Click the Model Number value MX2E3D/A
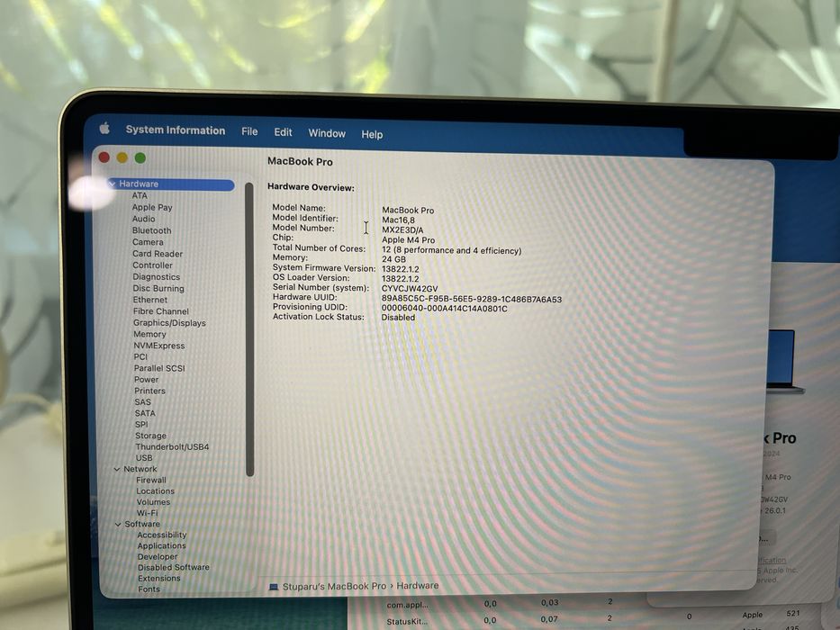This screenshot has height=630, width=840. tap(402, 230)
